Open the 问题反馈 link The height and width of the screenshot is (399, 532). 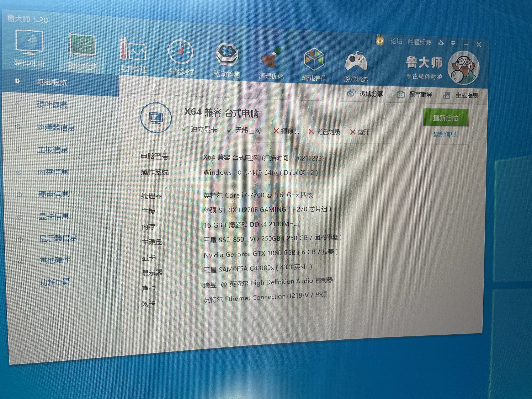click(x=419, y=42)
